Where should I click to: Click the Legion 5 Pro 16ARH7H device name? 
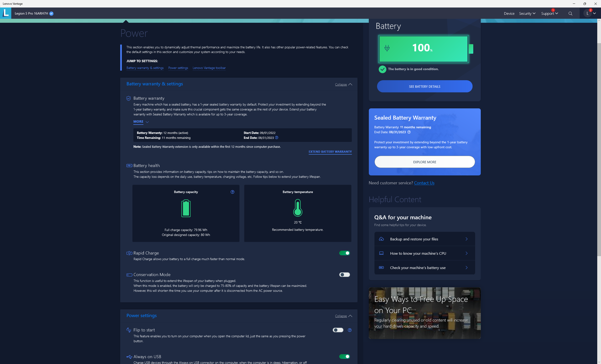point(31,13)
